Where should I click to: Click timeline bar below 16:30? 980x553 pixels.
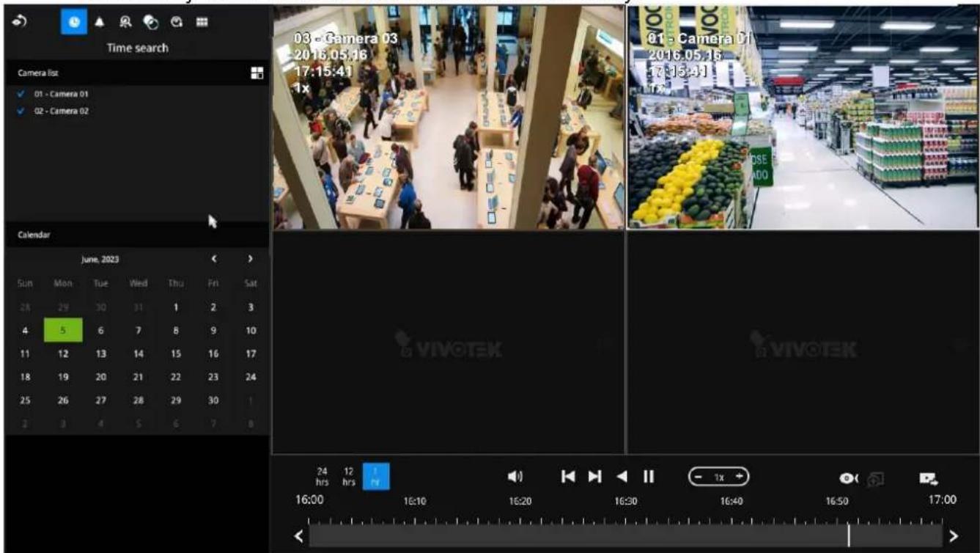point(625,535)
